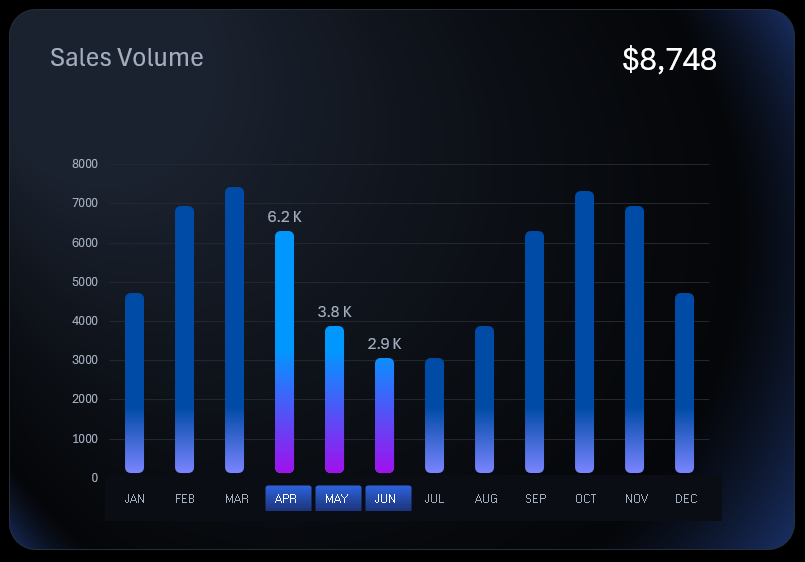Click the 2.9 K data label
This screenshot has width=805, height=562.
click(x=385, y=344)
